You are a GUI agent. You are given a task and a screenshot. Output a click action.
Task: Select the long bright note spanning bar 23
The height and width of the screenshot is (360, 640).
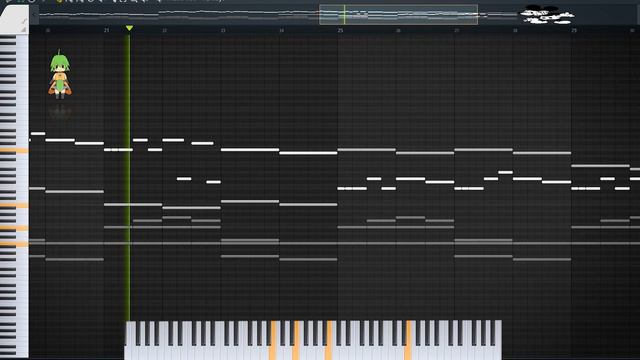tap(250, 150)
